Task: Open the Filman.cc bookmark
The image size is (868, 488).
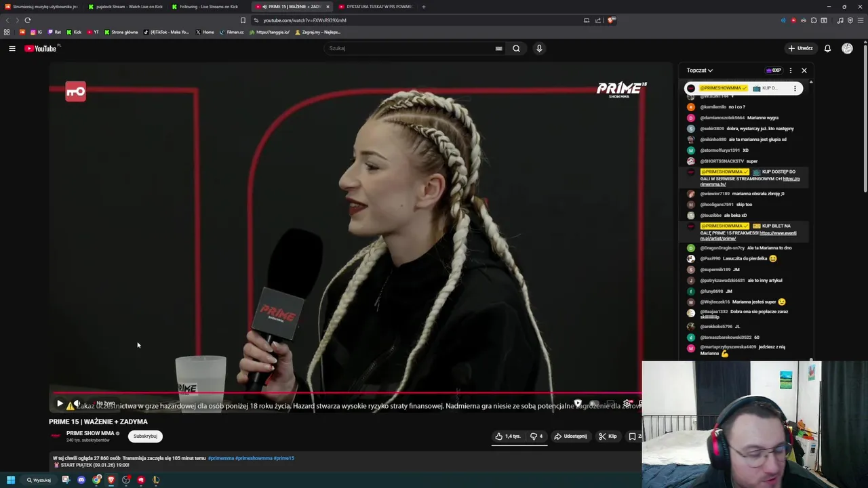Action: point(232,32)
